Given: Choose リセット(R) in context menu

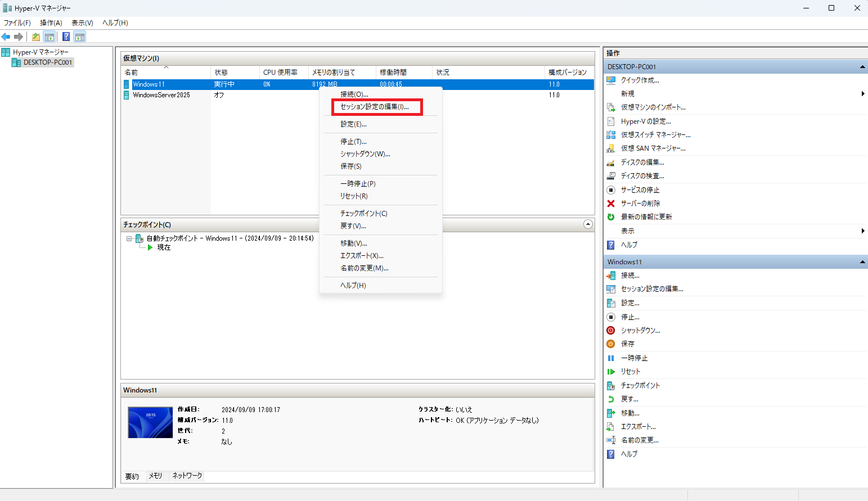Looking at the screenshot, I should 381,196.
